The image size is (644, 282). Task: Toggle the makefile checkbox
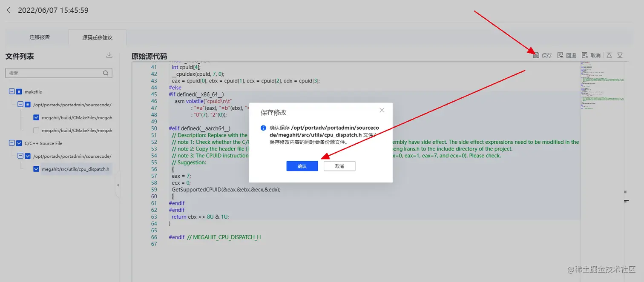click(19, 92)
